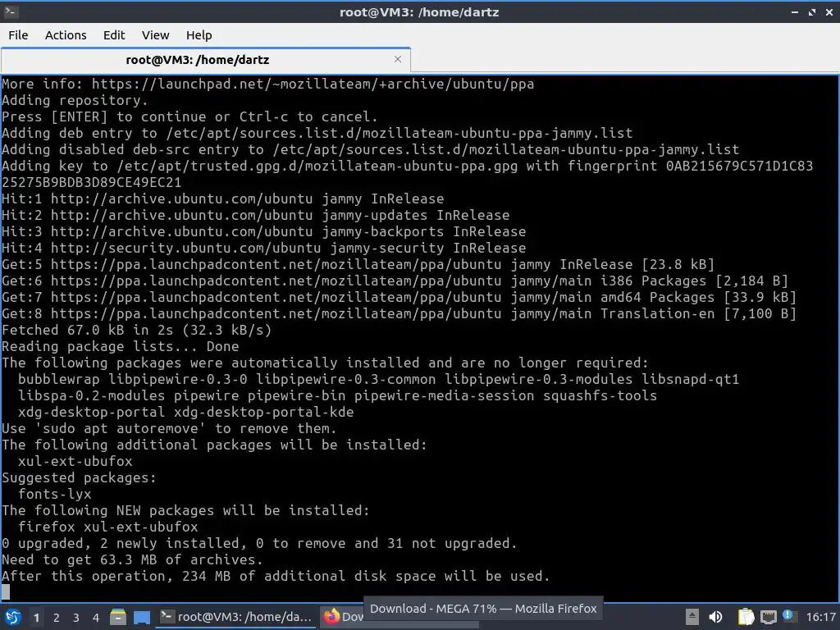Open the file manager from the panel

tap(118, 617)
